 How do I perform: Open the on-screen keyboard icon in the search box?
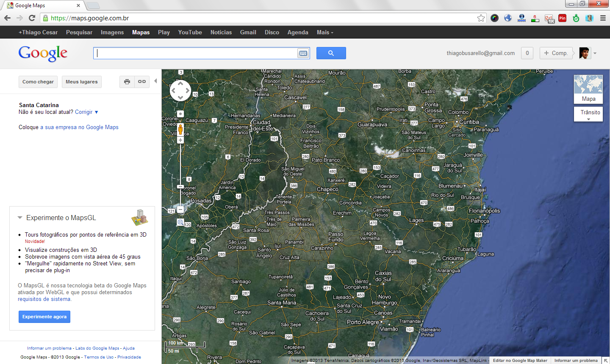pos(303,53)
